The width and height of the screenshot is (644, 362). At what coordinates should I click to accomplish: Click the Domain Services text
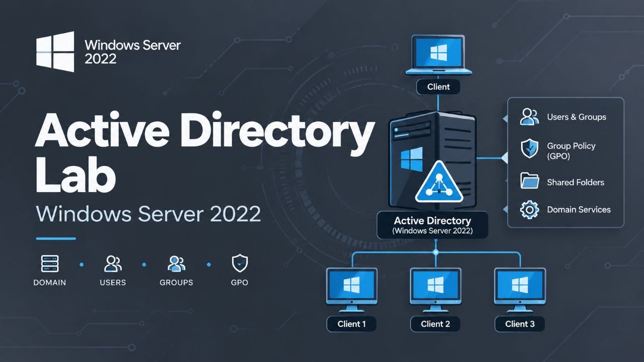coord(579,210)
